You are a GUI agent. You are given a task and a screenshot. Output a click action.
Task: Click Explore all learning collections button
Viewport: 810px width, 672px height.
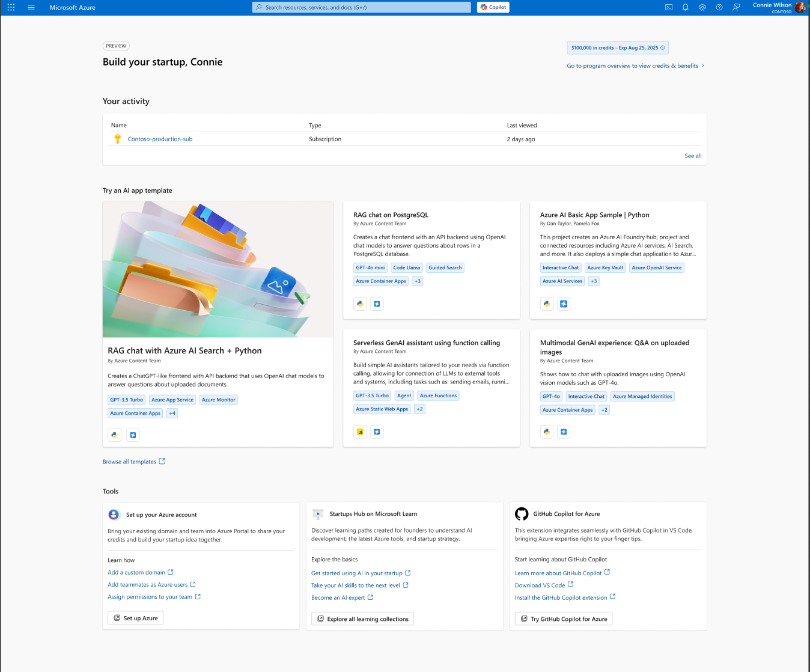(363, 619)
